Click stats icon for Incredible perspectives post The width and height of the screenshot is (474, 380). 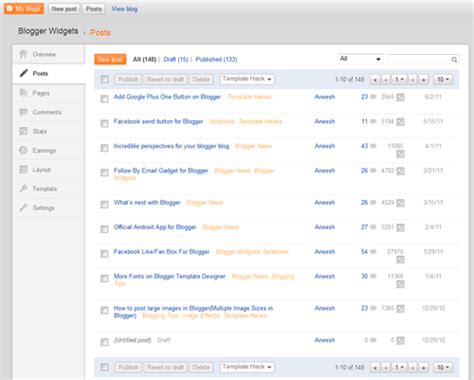click(400, 154)
